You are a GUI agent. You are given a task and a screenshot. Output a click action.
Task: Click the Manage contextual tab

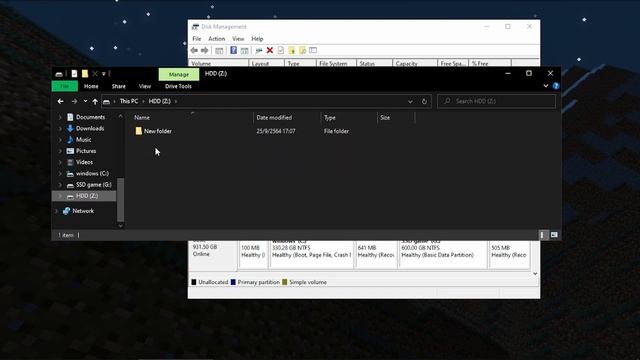point(179,74)
